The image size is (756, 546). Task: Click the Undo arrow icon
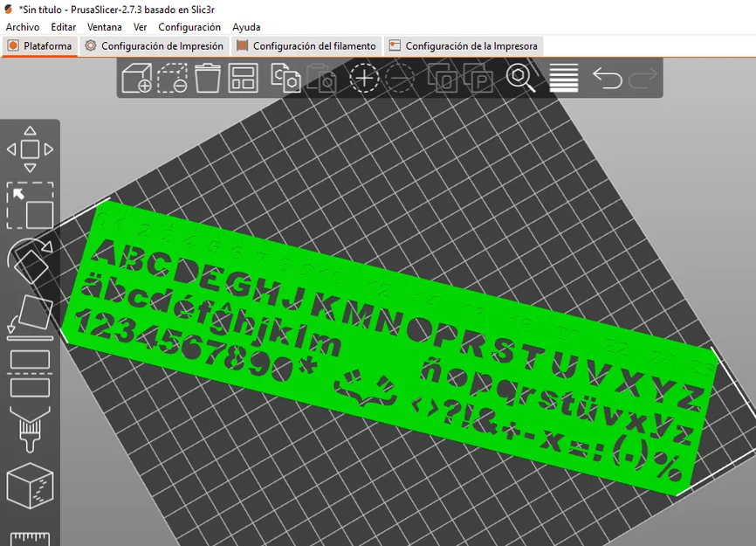click(607, 78)
